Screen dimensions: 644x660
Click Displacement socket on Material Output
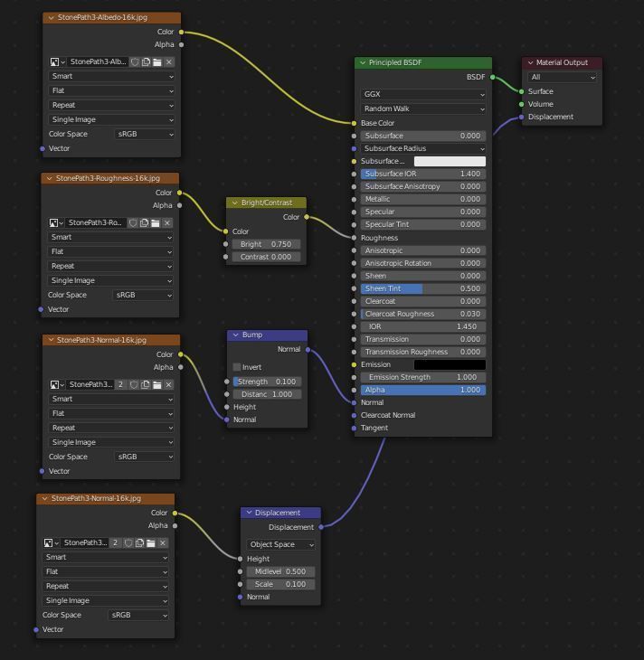(521, 117)
